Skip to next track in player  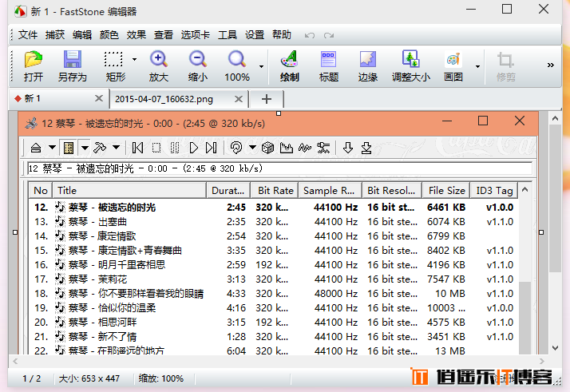pos(212,148)
